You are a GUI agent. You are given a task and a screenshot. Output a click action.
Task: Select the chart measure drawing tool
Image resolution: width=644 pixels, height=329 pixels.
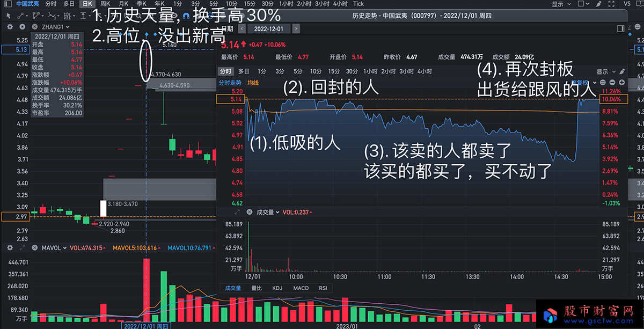tap(67, 16)
